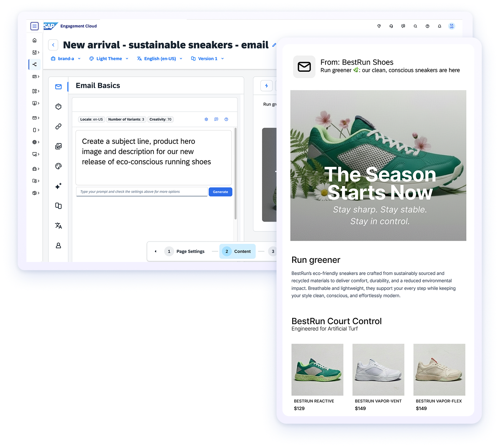Click the 'Run greener' heading in preview

(x=316, y=260)
